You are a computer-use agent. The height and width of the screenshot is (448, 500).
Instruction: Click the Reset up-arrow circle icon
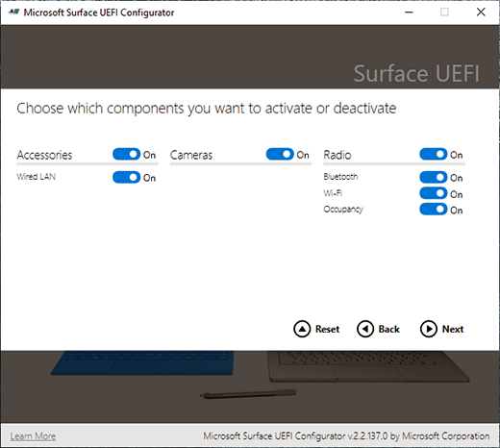point(302,329)
